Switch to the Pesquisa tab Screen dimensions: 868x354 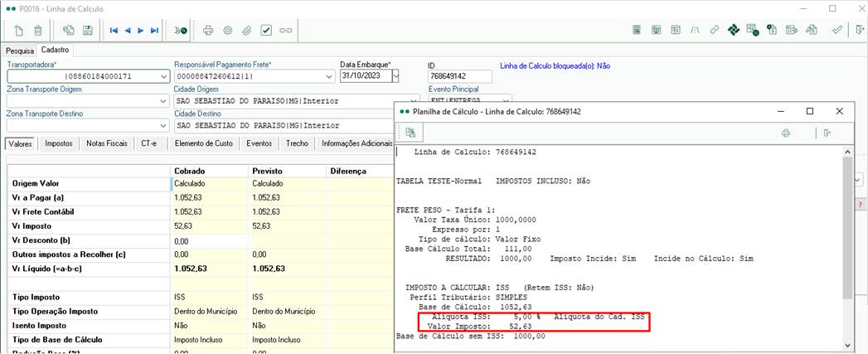click(20, 51)
